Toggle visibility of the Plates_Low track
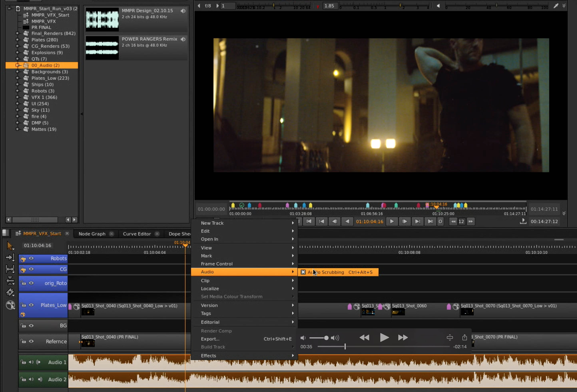The image size is (577, 392). [x=31, y=305]
